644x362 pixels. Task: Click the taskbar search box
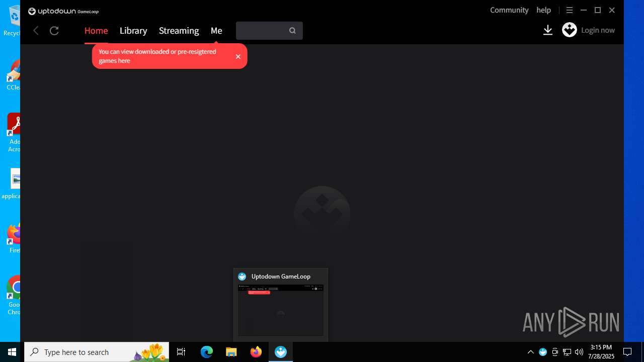[x=97, y=352]
